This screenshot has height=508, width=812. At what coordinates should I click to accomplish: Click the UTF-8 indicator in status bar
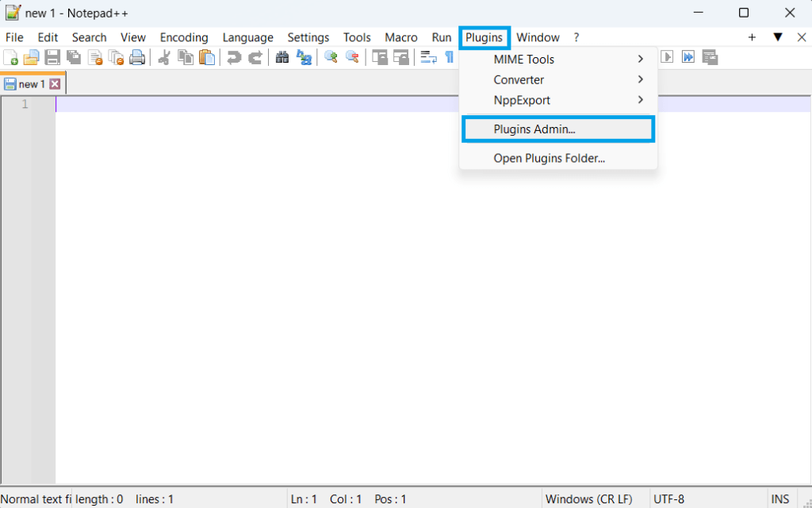(668, 498)
